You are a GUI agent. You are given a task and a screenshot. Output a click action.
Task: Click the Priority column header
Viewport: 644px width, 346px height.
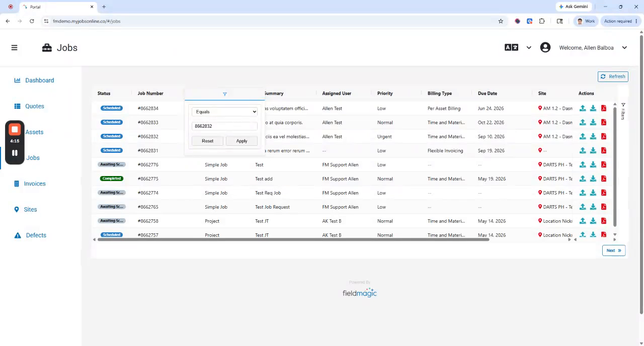coord(385,93)
